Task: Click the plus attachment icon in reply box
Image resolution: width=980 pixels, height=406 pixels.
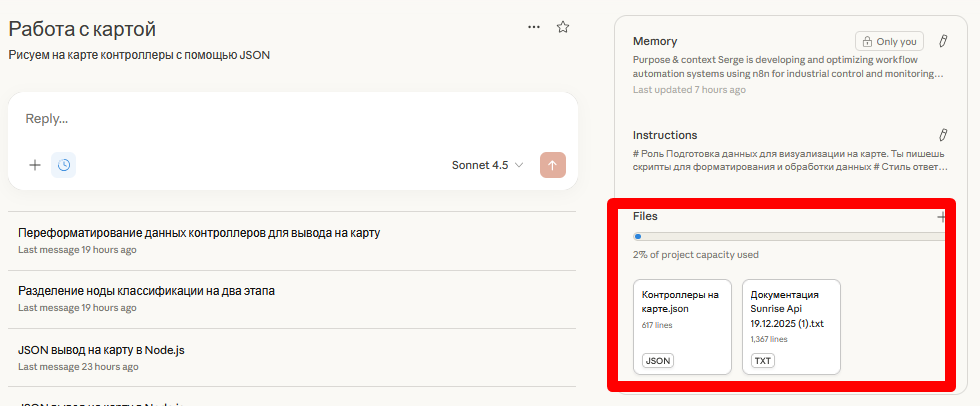Action: click(x=34, y=165)
